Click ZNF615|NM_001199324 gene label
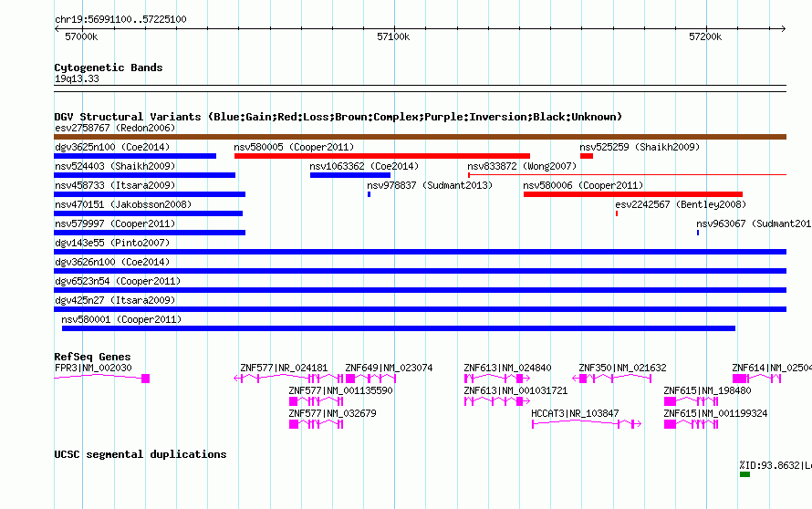812x509 pixels. click(x=715, y=414)
